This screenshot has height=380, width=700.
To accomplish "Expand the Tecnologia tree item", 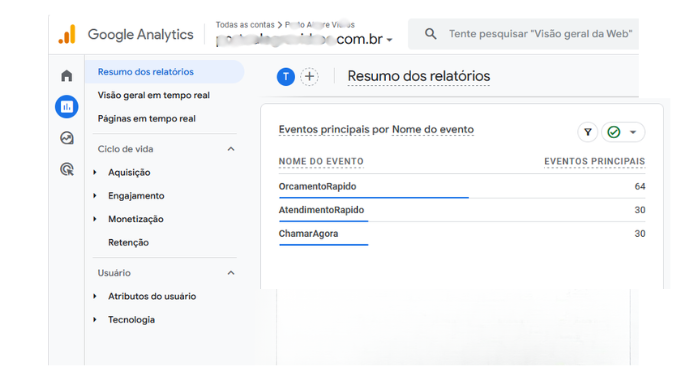I will click(95, 320).
